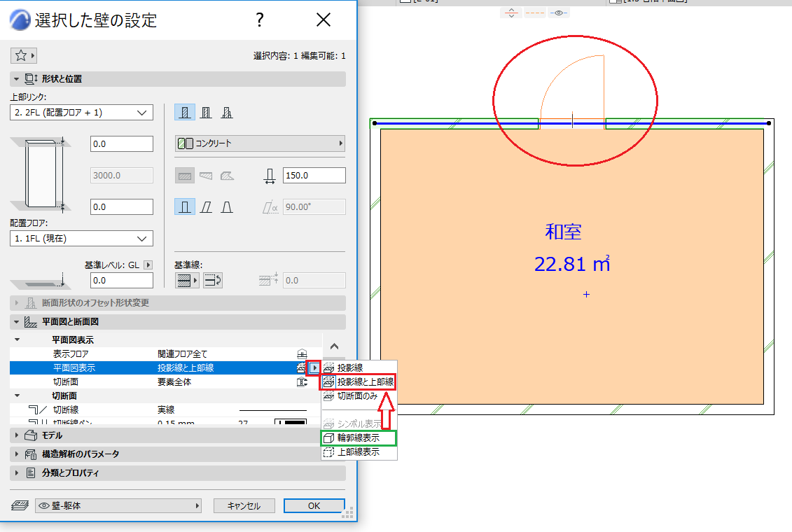Click the wall thickness 150.0 field

314,176
